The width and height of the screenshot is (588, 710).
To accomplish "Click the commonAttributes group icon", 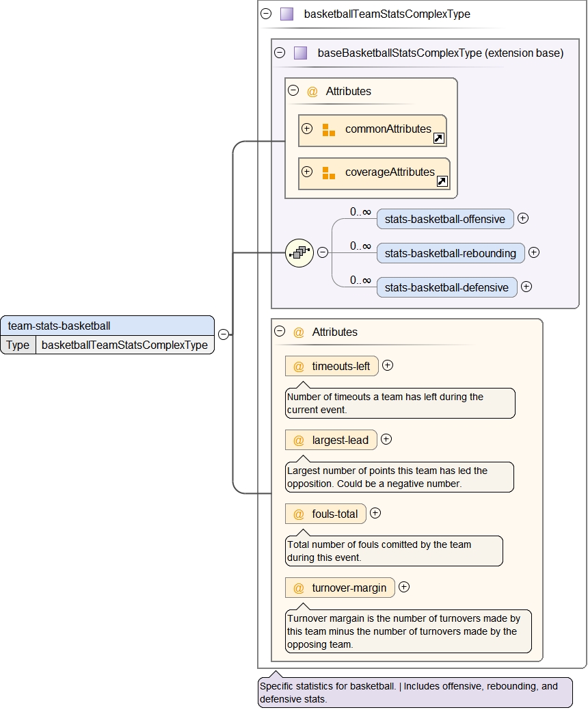I will coord(329,130).
